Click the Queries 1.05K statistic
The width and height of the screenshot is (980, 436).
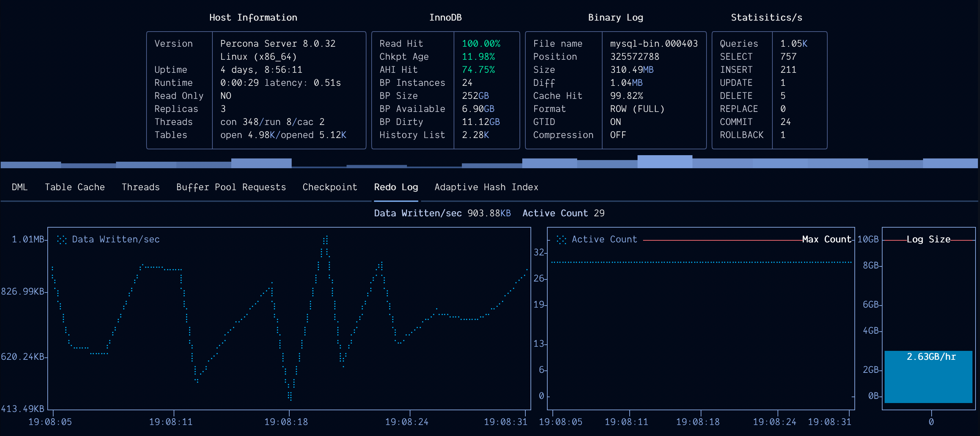[x=763, y=44]
